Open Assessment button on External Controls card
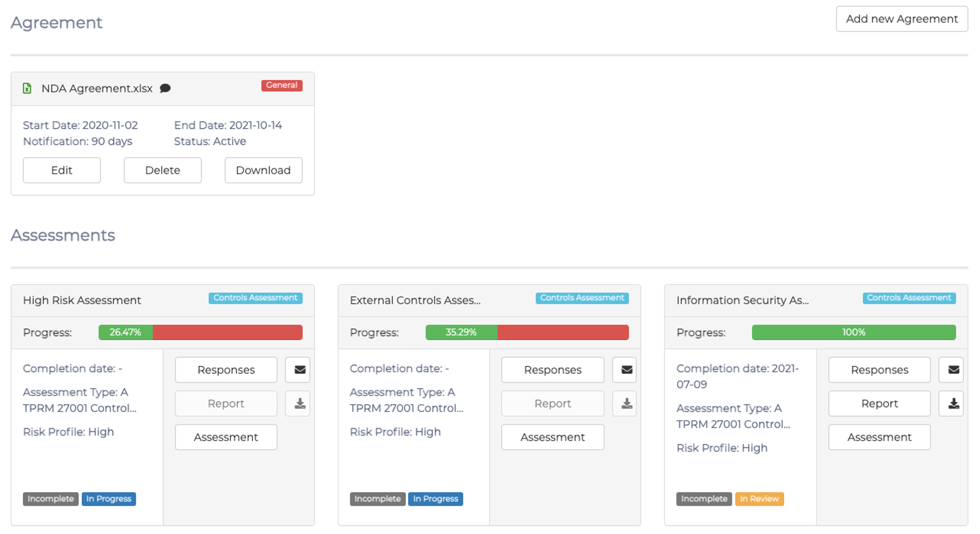Screen dimensions: 980x534 (552, 437)
